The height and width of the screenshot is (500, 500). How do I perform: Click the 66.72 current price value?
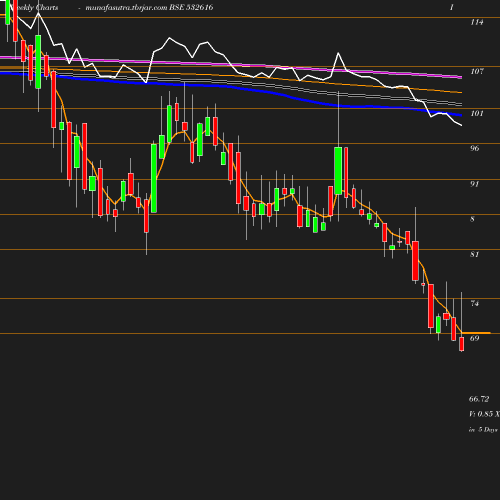[479, 399]
